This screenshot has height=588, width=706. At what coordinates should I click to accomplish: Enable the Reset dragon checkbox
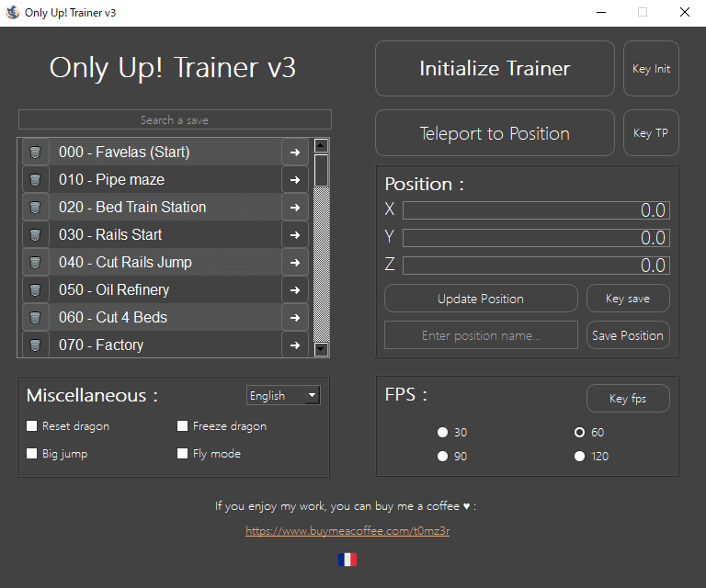[31, 425]
